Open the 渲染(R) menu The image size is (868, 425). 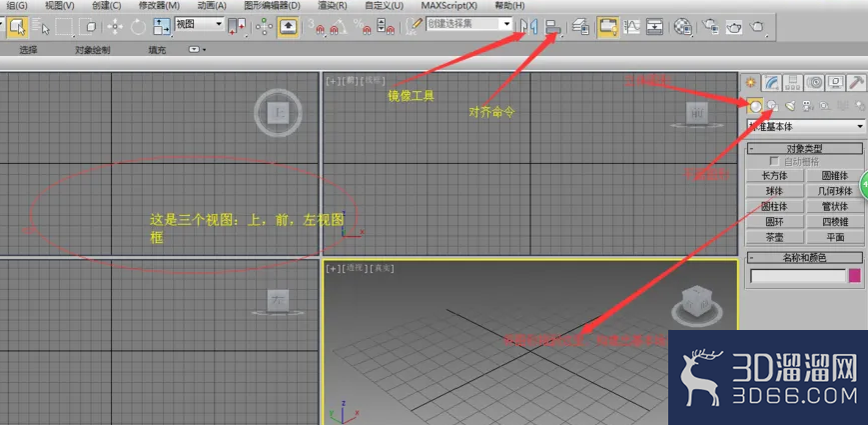pyautogui.click(x=333, y=6)
